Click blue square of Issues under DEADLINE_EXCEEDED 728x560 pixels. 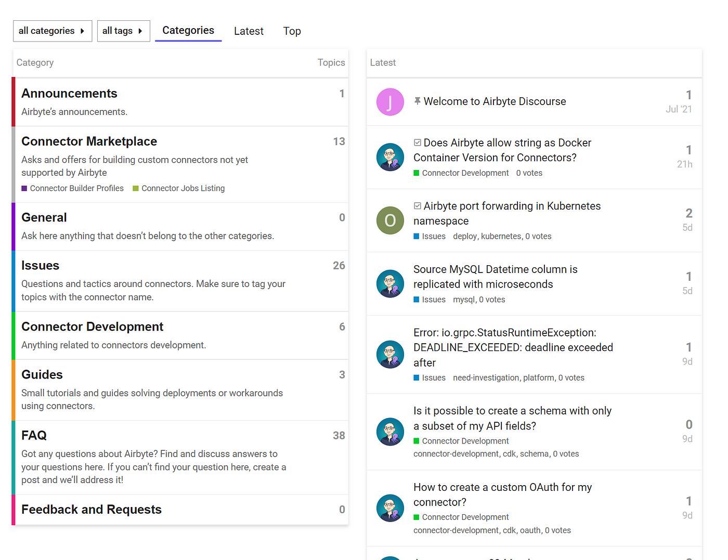(416, 378)
